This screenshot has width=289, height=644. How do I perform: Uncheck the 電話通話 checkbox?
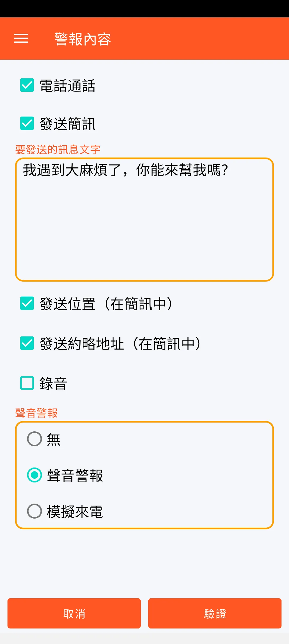click(27, 85)
